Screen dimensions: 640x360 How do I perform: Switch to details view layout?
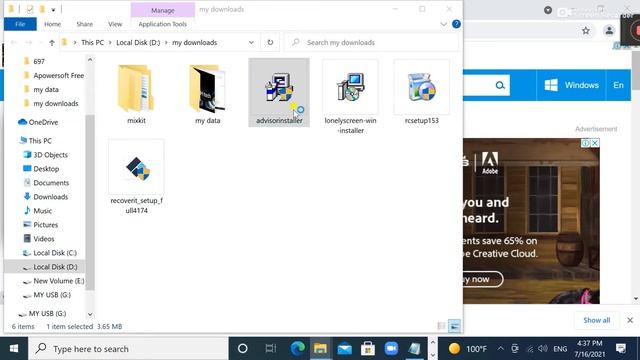point(442,326)
